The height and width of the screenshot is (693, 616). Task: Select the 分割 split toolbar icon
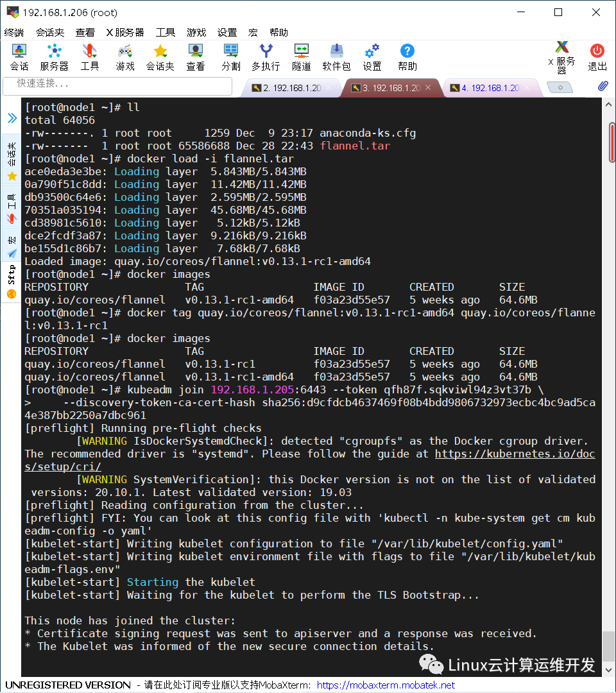click(230, 58)
